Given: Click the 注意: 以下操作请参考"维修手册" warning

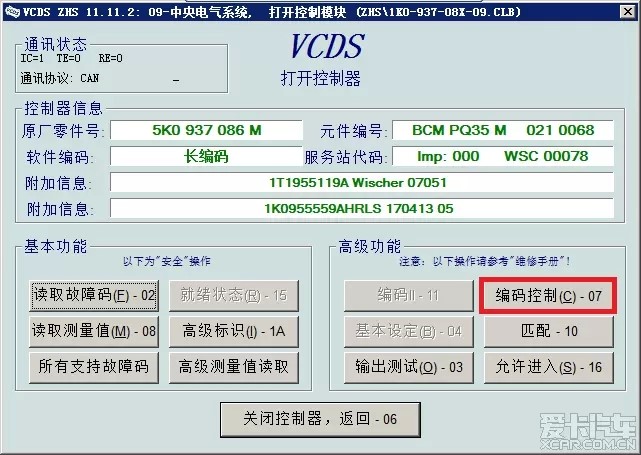Looking at the screenshot, I should 485,261.
